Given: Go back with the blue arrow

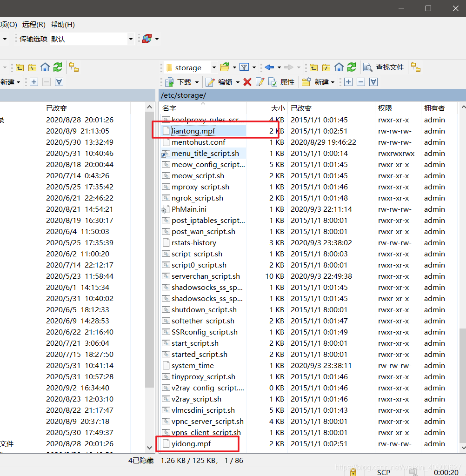Looking at the screenshot, I should click(x=269, y=67).
